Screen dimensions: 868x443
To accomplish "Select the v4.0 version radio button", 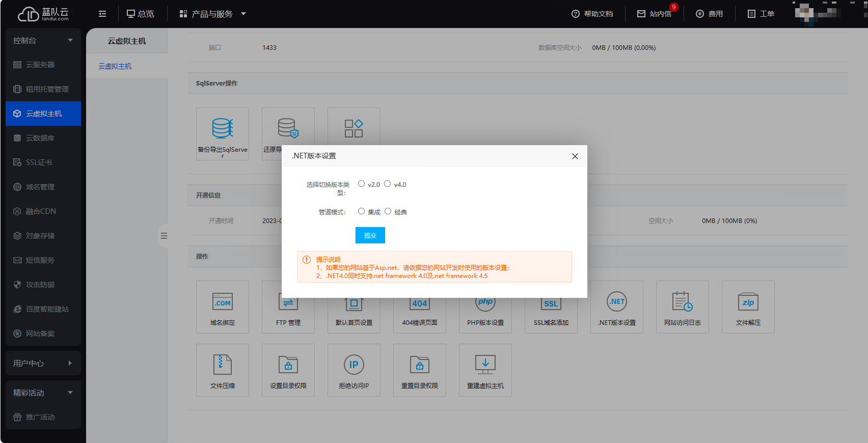I will [x=388, y=184].
